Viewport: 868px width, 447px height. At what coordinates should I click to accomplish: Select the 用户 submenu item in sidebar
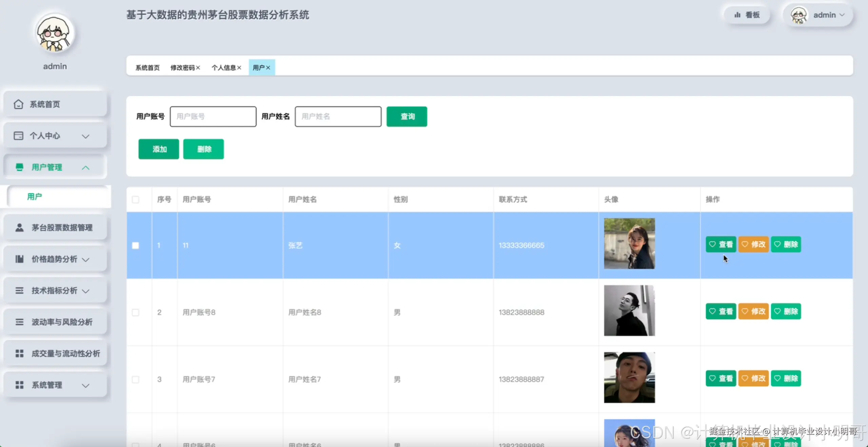(35, 197)
